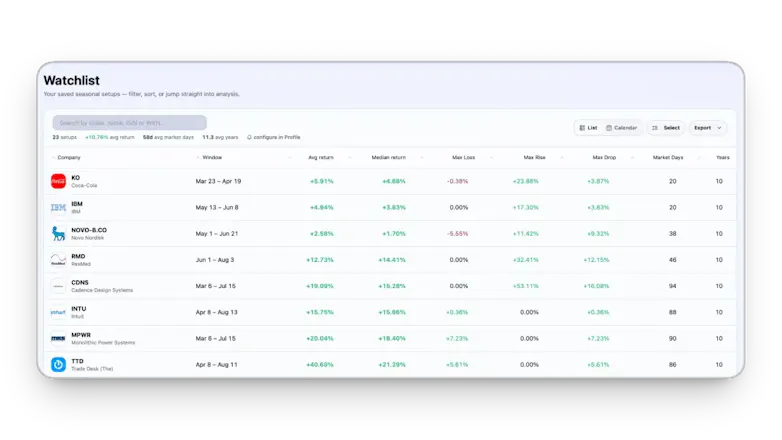This screenshot has width=782, height=440.
Task: Click the ResMed logo in the RMD row
Action: click(x=58, y=260)
